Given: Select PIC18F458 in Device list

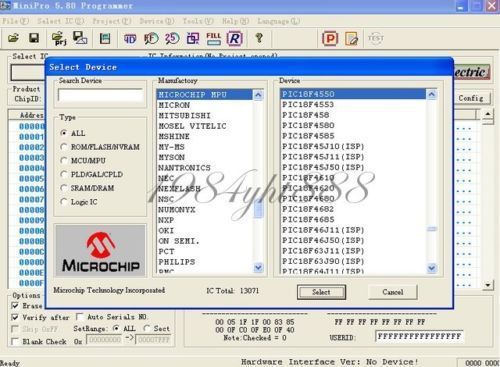Looking at the screenshot, I should coord(353,115).
